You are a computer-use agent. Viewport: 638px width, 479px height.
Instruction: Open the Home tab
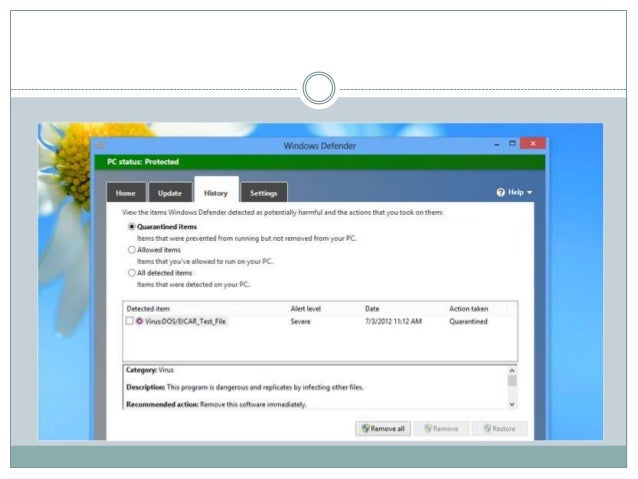point(126,192)
